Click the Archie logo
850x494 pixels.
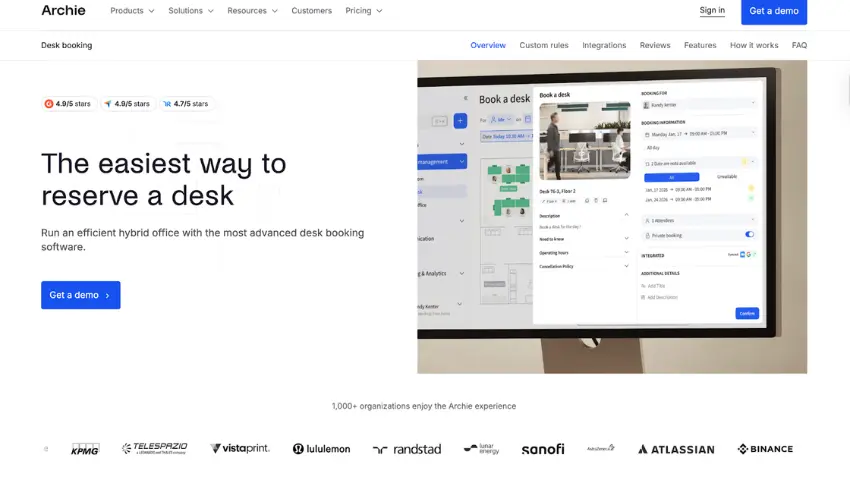pos(63,11)
